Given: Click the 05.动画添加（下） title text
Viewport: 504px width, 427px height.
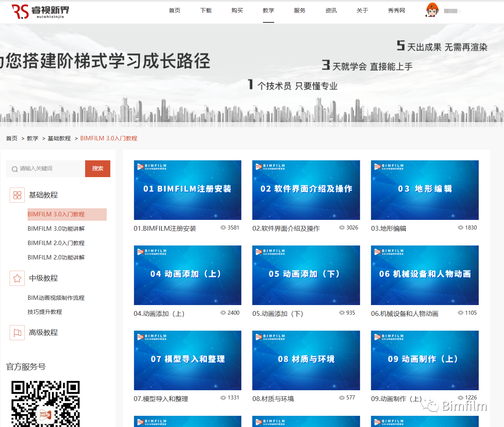Looking at the screenshot, I should pyautogui.click(x=278, y=314).
